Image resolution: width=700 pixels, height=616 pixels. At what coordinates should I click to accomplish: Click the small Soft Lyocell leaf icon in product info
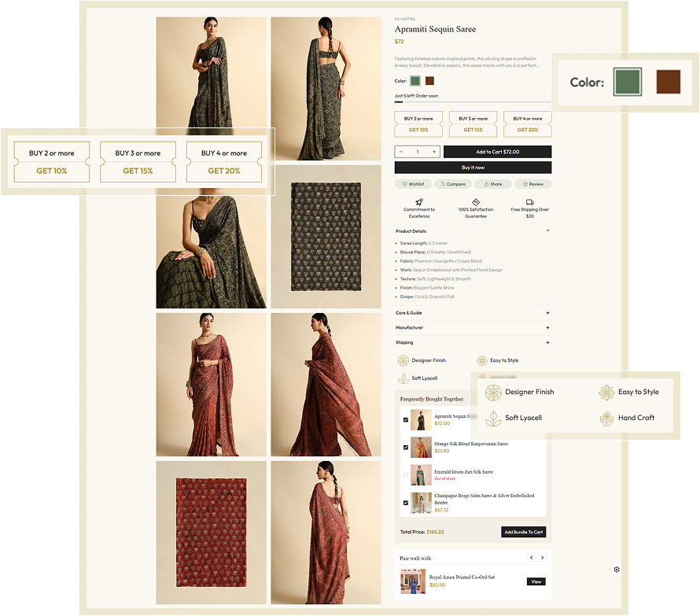(x=403, y=378)
